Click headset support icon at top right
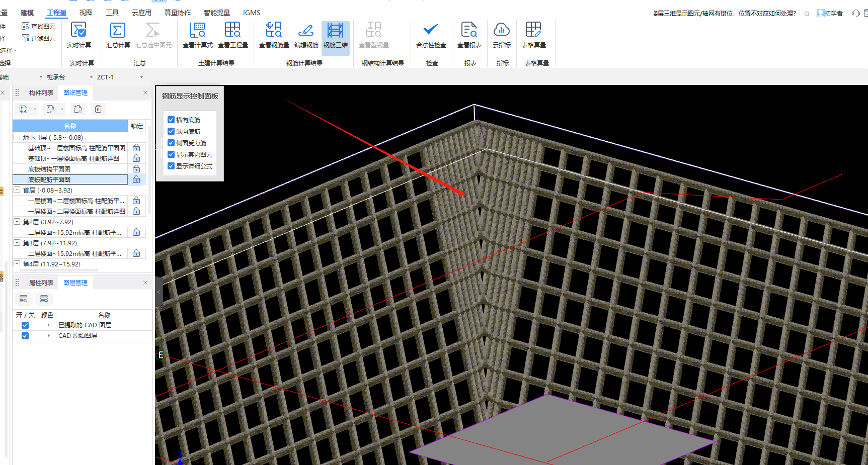Image resolution: width=868 pixels, height=465 pixels. click(x=855, y=13)
